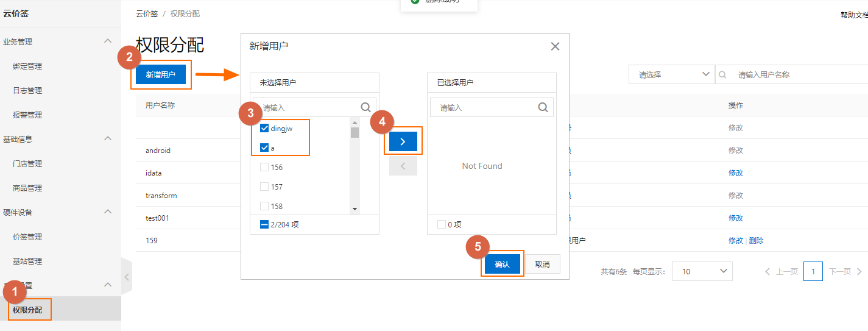Image resolution: width=868 pixels, height=331 pixels.
Task: Check the 157 user checkbox
Action: [264, 187]
